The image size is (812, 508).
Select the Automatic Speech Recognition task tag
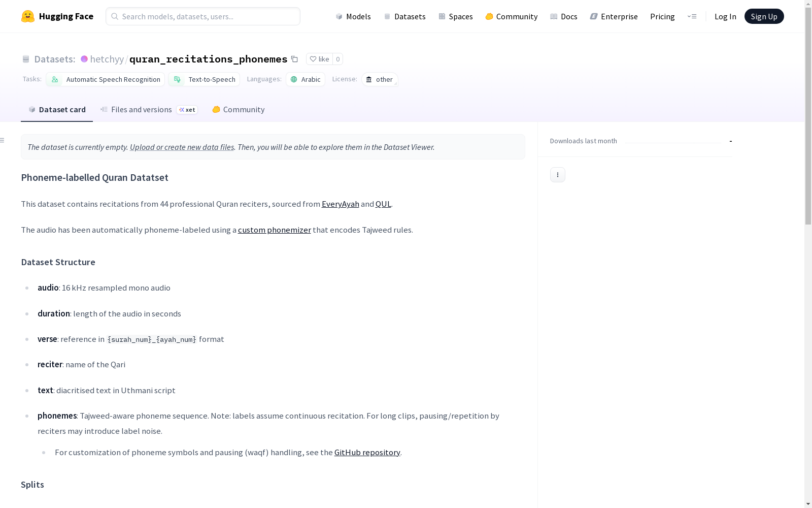pos(106,79)
